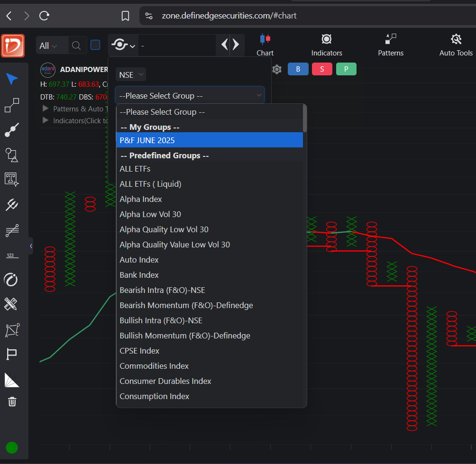Select the cursor pointer tool

(x=12, y=79)
